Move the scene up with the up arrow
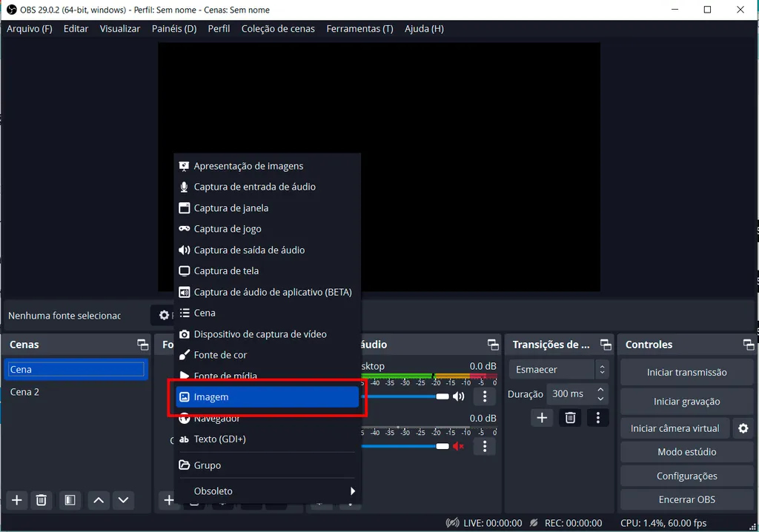The image size is (759, 532). (99, 500)
